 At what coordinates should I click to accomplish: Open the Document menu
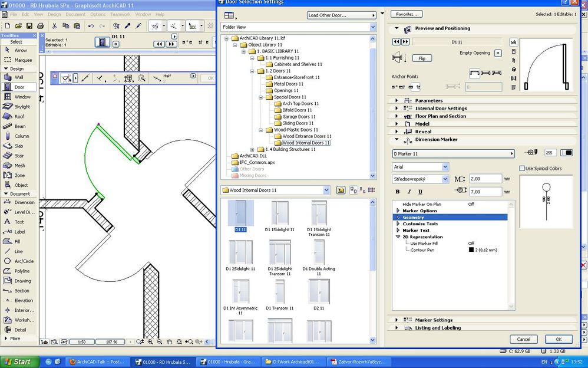[x=75, y=14]
